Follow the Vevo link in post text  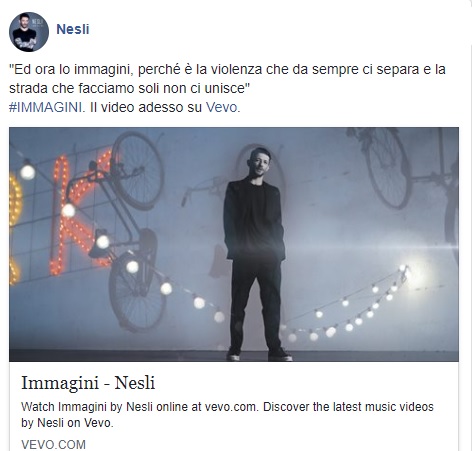(x=223, y=108)
